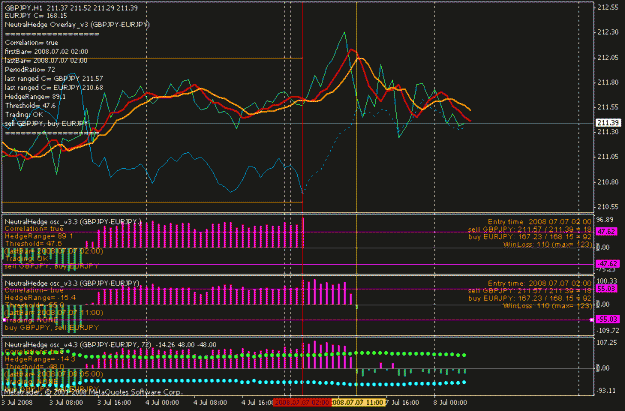Click 'last ranged C= EURJPY 210.68' text

pyautogui.click(x=54, y=87)
